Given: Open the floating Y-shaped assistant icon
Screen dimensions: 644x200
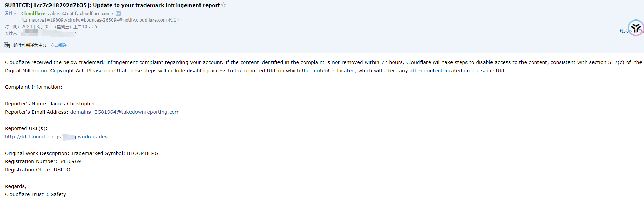Looking at the screenshot, I should [636, 28].
